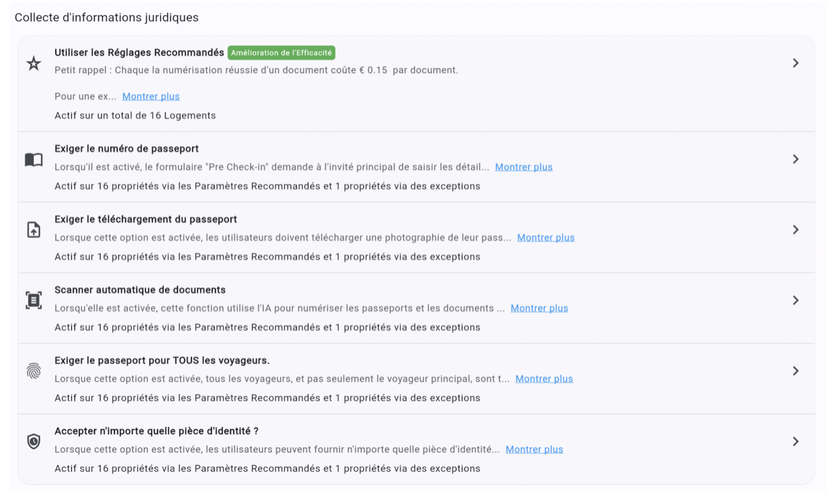Click the open passport book icon
The image size is (828, 502).
34,159
